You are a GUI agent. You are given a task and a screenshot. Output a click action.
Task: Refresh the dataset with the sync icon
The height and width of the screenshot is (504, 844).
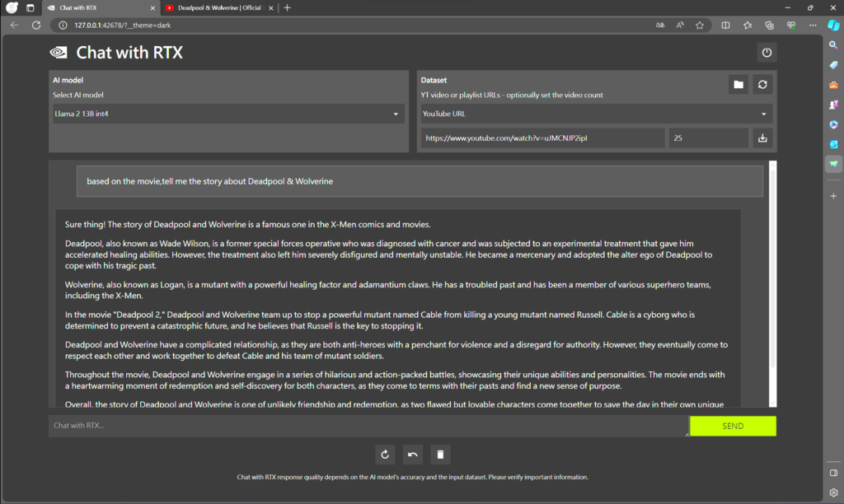(762, 84)
